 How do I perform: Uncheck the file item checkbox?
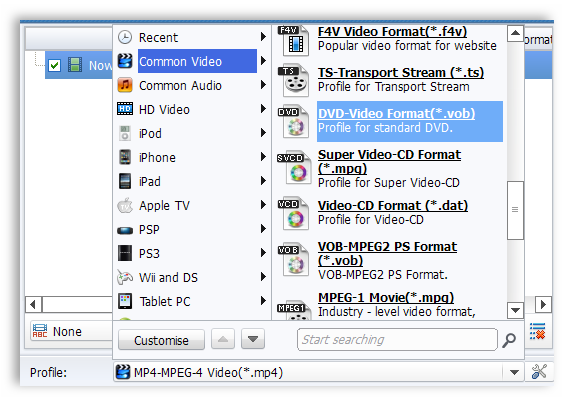tap(55, 66)
